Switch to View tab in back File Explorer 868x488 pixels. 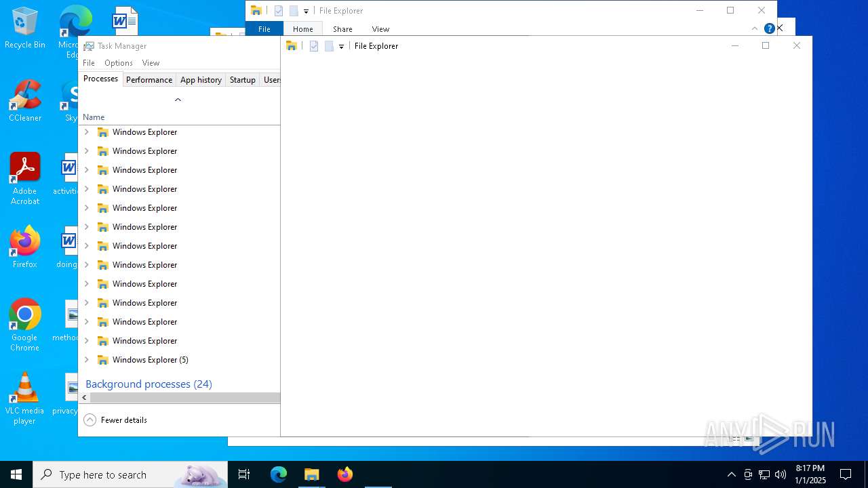[x=380, y=29]
